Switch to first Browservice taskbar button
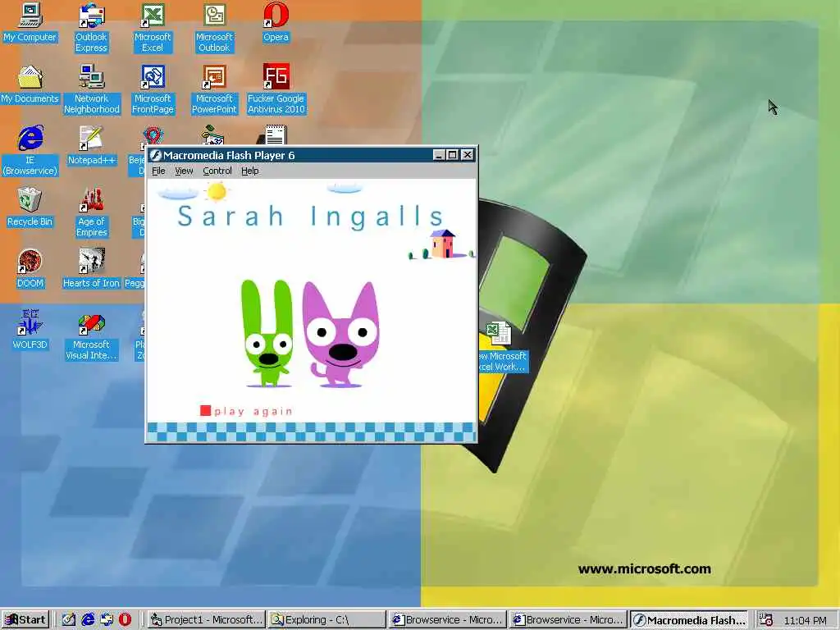840x630 pixels. [448, 620]
